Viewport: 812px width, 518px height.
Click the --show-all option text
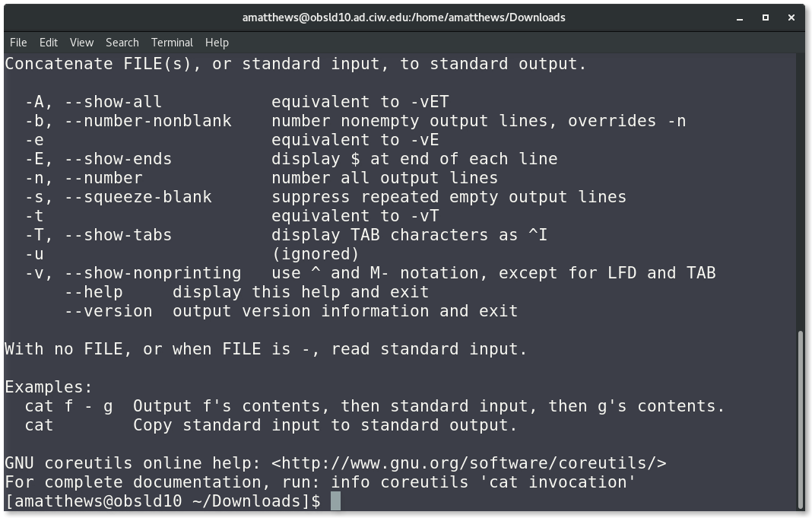point(113,101)
